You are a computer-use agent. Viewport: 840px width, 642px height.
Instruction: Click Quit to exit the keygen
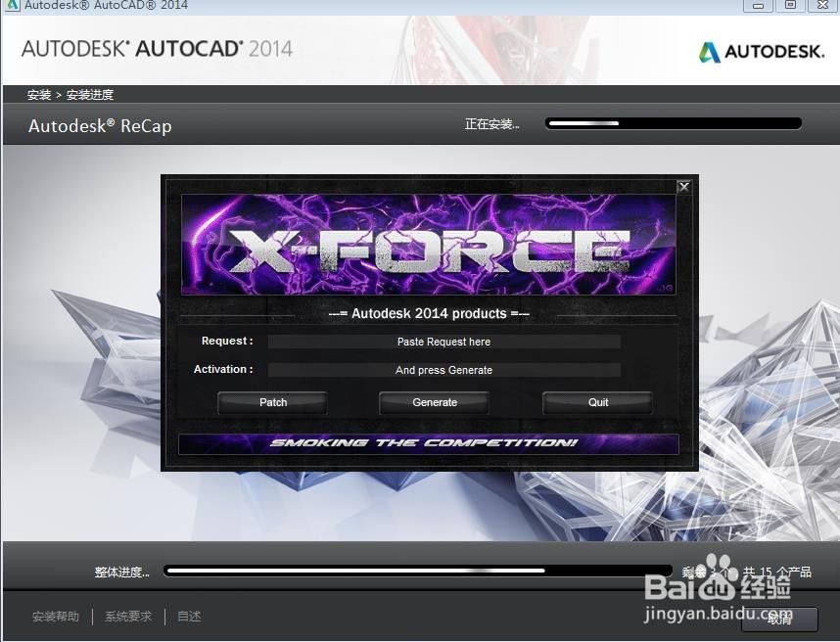pos(597,402)
